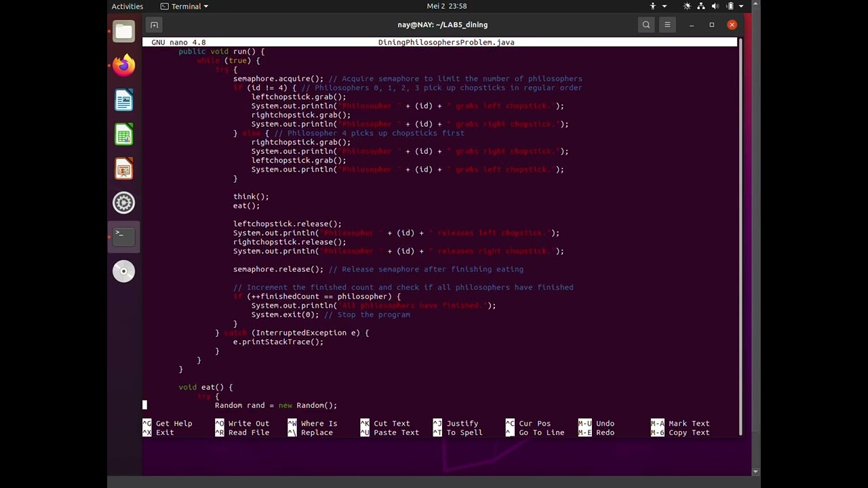Click the Get Help shortcut
Screen dimensions: 868x488
tap(167, 424)
